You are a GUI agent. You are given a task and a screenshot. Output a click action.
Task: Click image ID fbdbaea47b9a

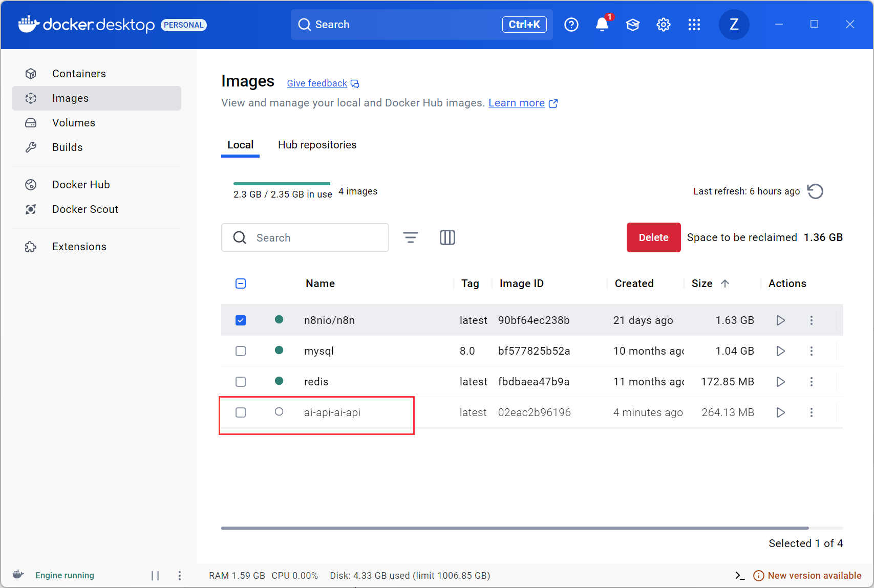click(x=534, y=382)
